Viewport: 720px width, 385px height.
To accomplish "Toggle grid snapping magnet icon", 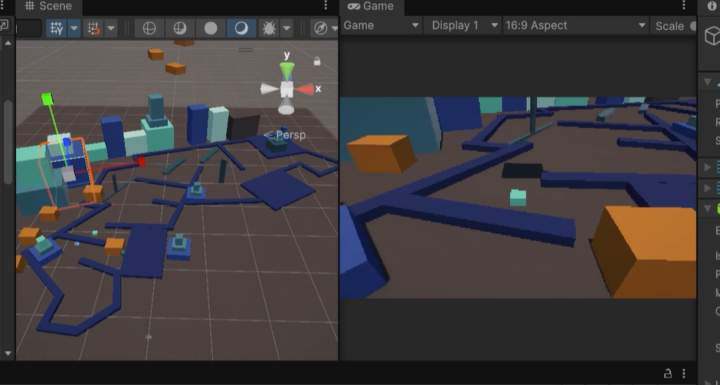I will pyautogui.click(x=93, y=28).
